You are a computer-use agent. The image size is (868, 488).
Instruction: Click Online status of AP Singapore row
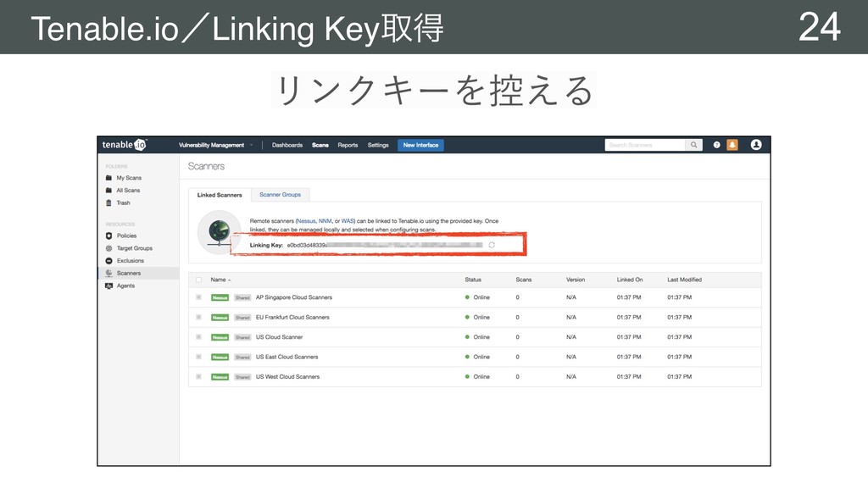coord(478,297)
